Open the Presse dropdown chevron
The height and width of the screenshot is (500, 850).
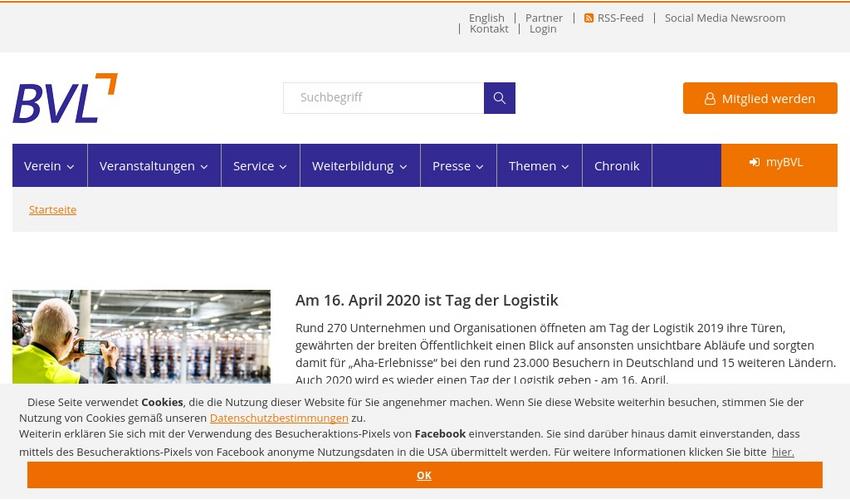pyautogui.click(x=480, y=167)
